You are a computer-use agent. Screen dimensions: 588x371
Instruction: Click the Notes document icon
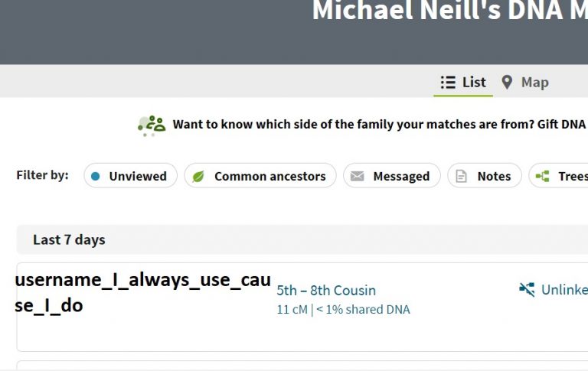click(461, 176)
